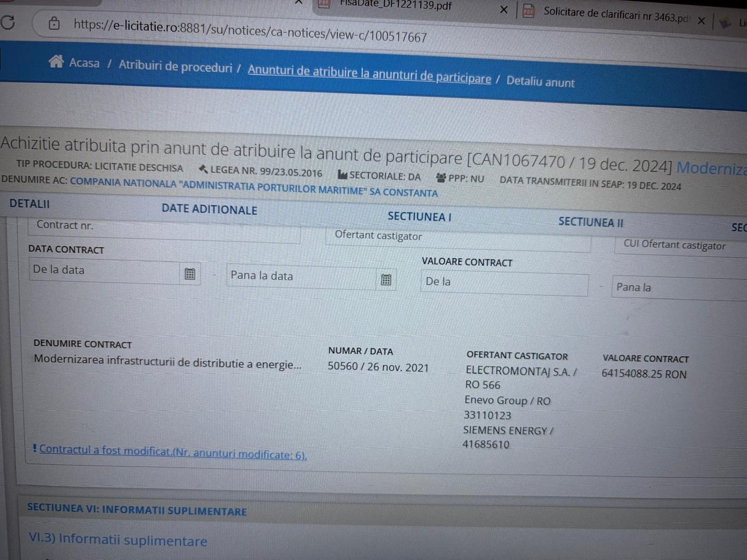Viewport: 747px width, 560px height.
Task: Reload the page with browser refresh icon
Action: click(8, 22)
